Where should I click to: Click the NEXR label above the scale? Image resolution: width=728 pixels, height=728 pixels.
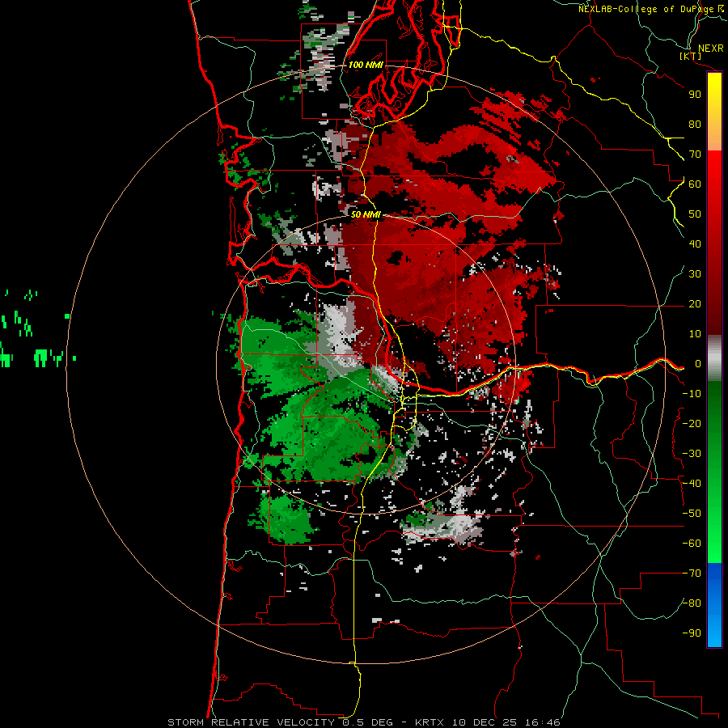point(710,49)
